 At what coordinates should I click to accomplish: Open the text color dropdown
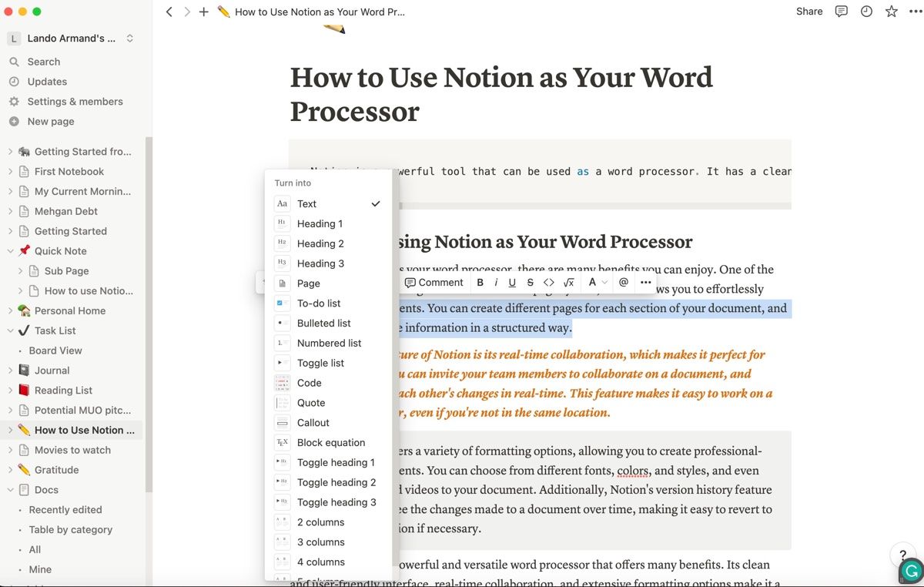pyautogui.click(x=597, y=283)
